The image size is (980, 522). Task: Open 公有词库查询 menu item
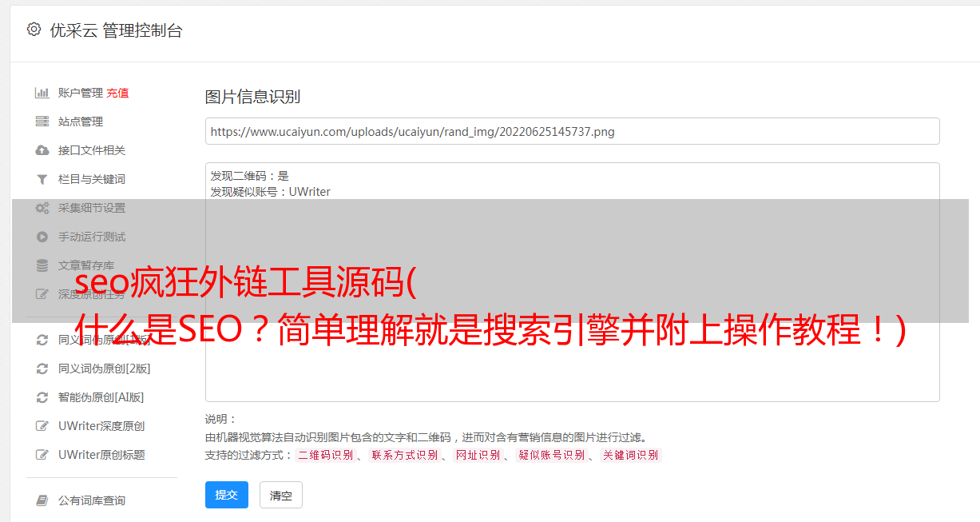(92, 500)
